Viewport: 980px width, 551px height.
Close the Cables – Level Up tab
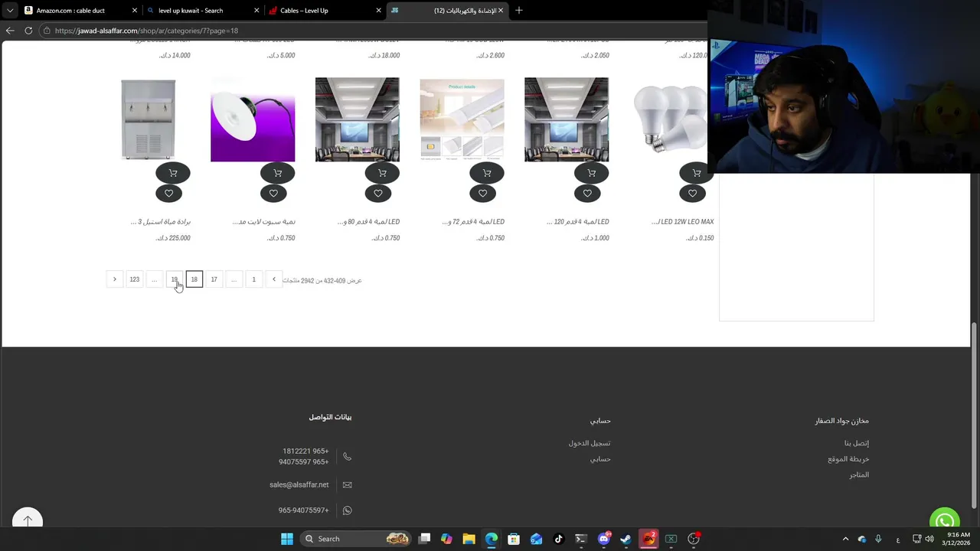378,11
